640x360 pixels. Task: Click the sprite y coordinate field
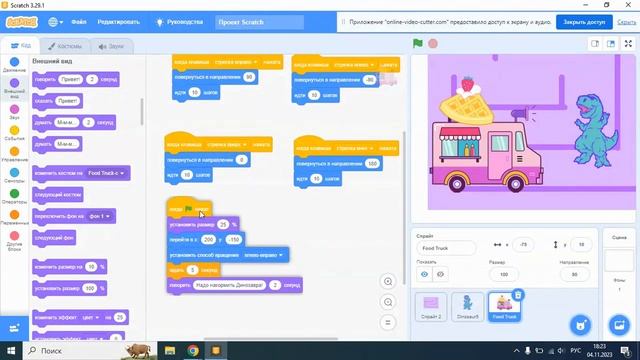point(581,244)
